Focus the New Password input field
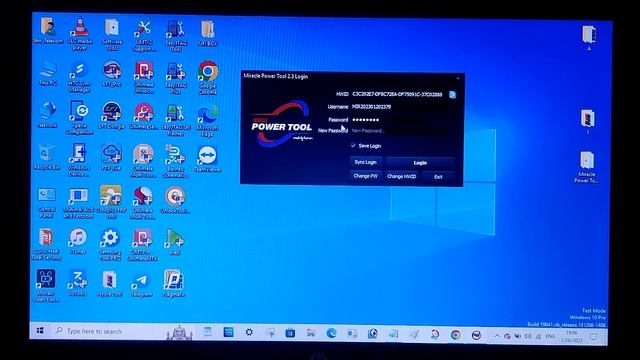The image size is (640, 360). pyautogui.click(x=398, y=131)
